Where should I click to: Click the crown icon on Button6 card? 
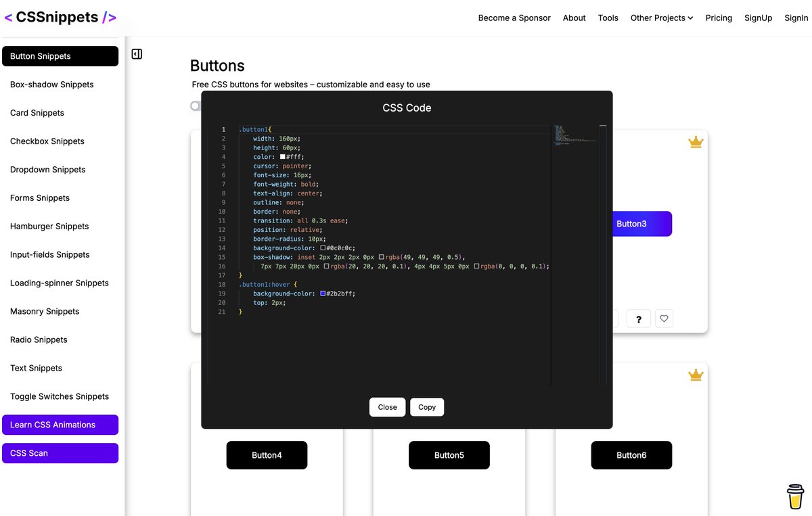pos(696,375)
